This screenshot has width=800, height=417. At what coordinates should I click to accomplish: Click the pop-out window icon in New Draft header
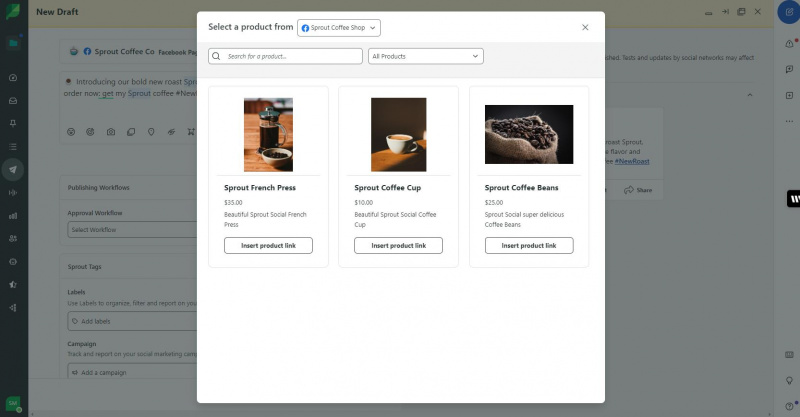[741, 12]
